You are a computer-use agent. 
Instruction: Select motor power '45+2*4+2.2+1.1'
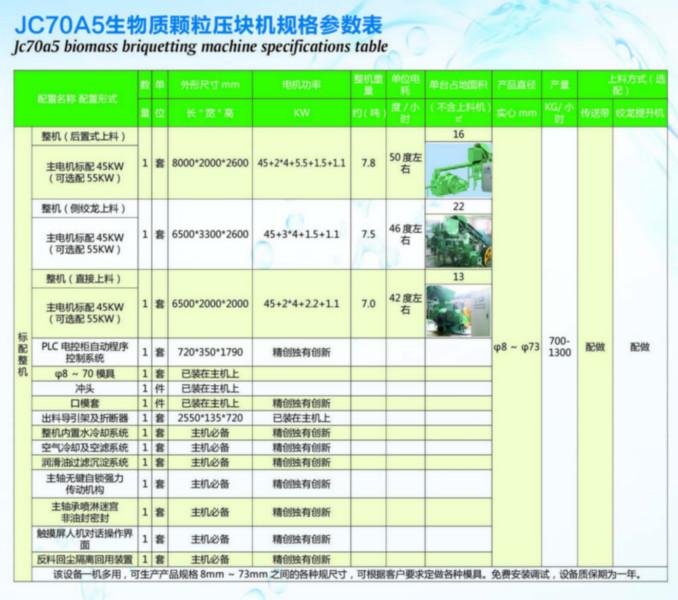point(301,304)
